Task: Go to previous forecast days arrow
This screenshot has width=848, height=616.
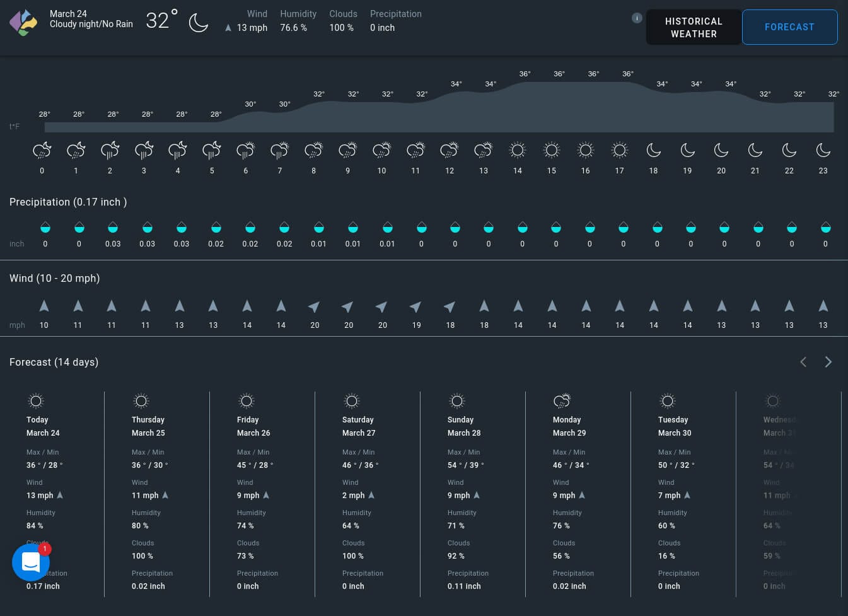Action: click(803, 362)
